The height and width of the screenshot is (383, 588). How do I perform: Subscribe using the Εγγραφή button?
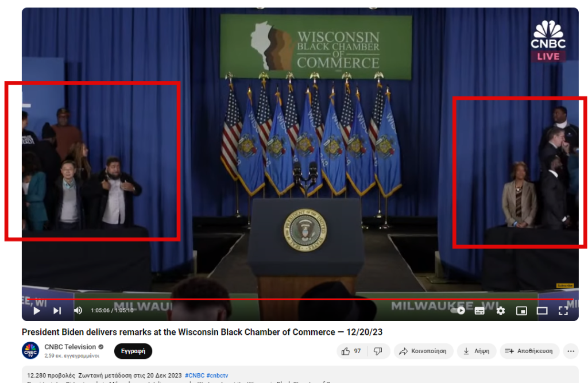[133, 351]
